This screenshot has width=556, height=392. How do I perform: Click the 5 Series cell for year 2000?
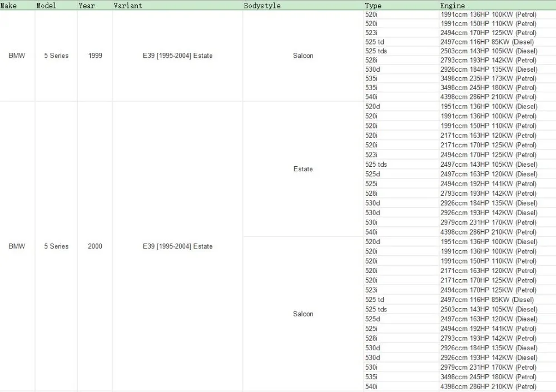point(56,246)
